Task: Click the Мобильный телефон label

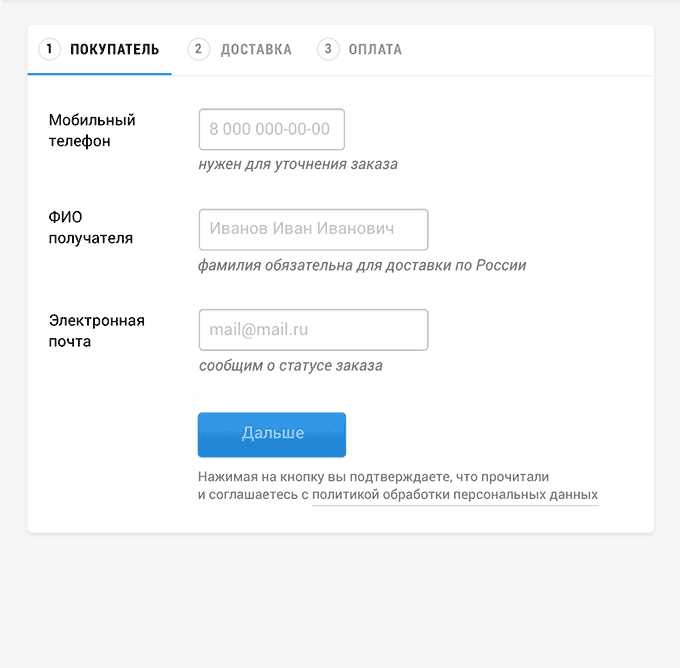Action: point(92,130)
